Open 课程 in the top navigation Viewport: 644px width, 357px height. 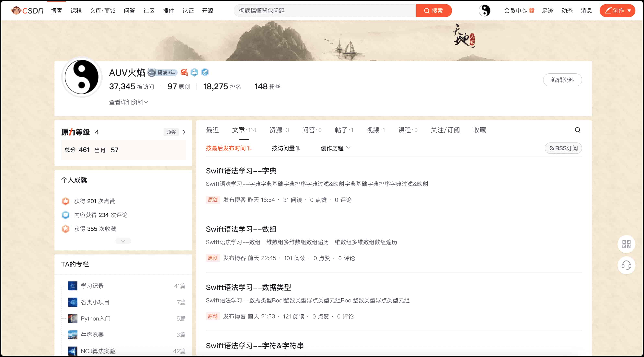(76, 11)
